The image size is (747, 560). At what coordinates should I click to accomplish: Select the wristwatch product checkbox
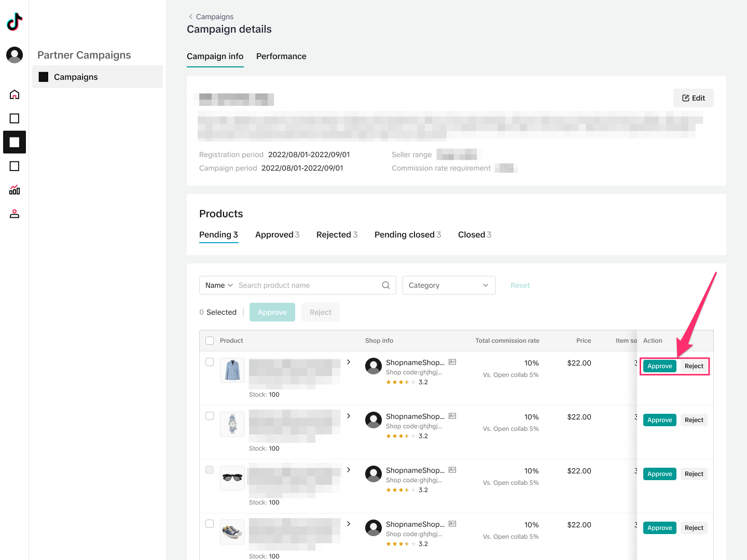pyautogui.click(x=210, y=416)
